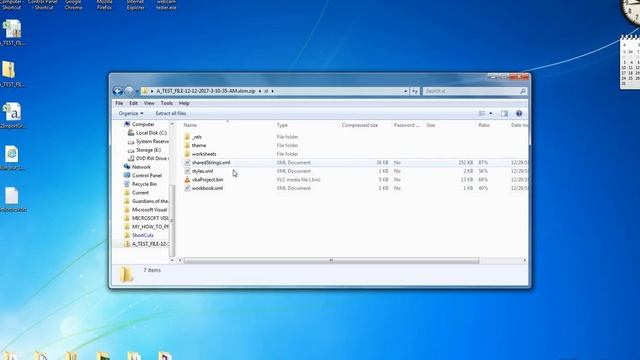Viewport: 640px width, 360px height.
Task: Sort by Size column header
Action: (x=431, y=125)
